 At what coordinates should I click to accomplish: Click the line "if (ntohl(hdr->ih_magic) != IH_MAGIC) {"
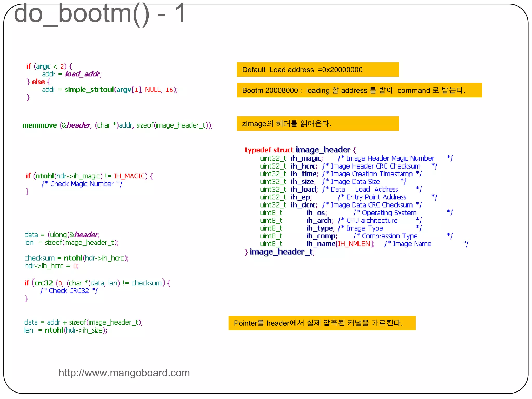coord(89,176)
